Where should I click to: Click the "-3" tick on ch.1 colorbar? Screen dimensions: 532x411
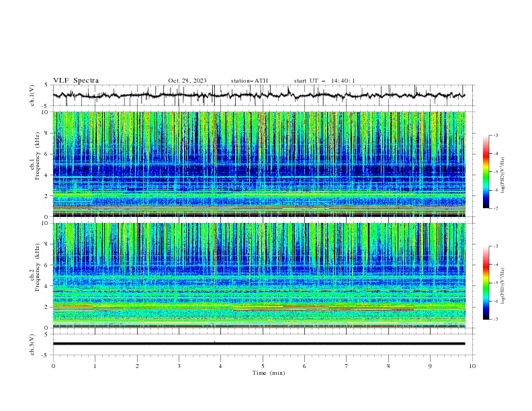(x=495, y=135)
